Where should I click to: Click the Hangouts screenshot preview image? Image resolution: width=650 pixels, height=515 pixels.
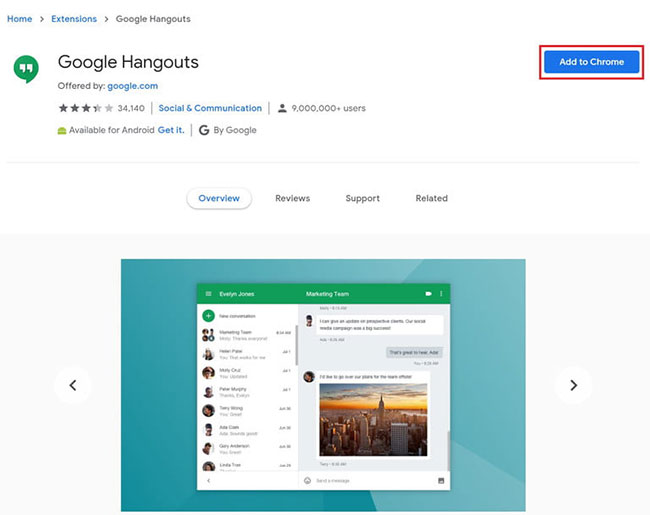323,385
